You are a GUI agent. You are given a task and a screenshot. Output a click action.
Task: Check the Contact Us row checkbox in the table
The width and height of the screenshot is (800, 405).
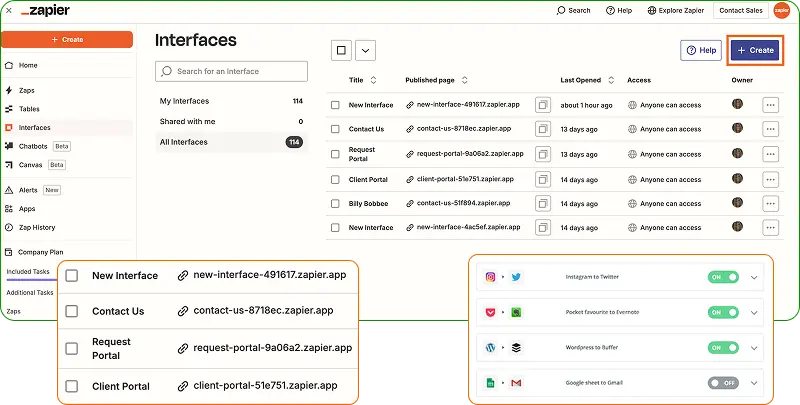pyautogui.click(x=335, y=129)
